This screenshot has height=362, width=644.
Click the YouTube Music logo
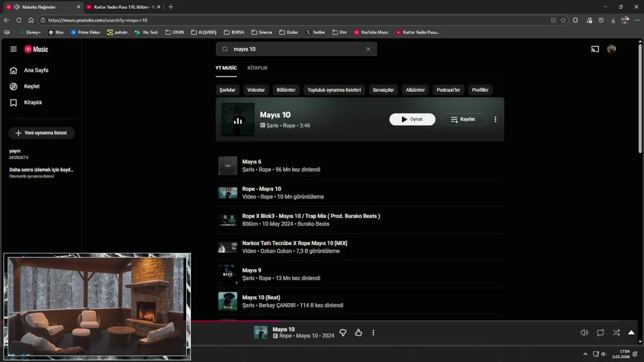click(x=36, y=49)
